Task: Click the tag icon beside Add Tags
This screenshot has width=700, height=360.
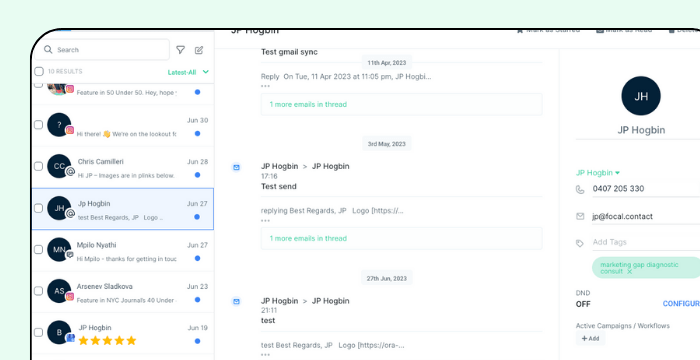Action: point(580,243)
